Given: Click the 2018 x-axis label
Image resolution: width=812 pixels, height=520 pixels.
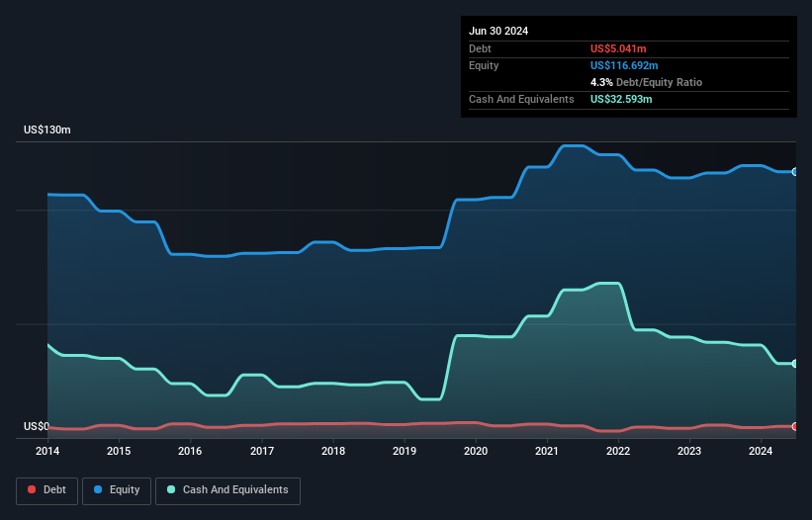Looking at the screenshot, I should click(x=333, y=451).
